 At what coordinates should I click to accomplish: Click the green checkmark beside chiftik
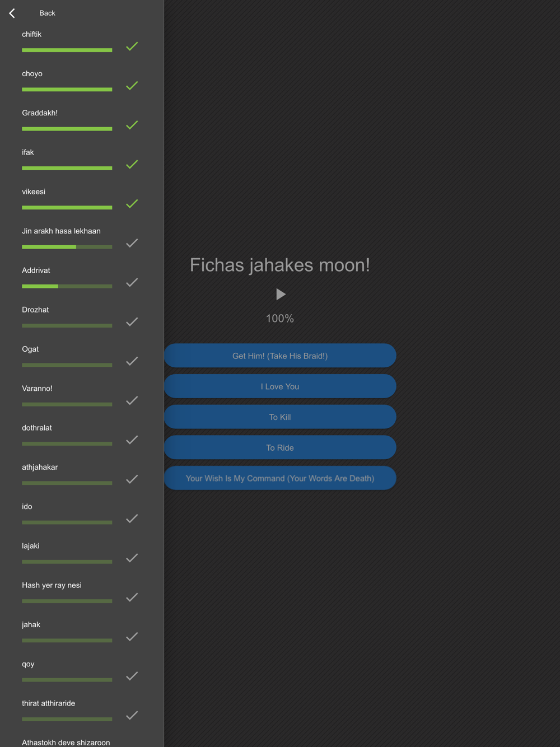[132, 46]
